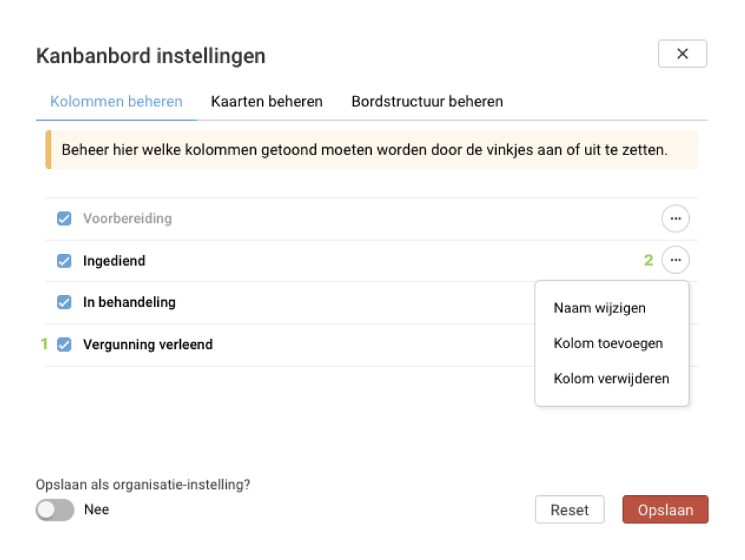
Task: Select Kolom toevoegen menu option
Action: 608,343
